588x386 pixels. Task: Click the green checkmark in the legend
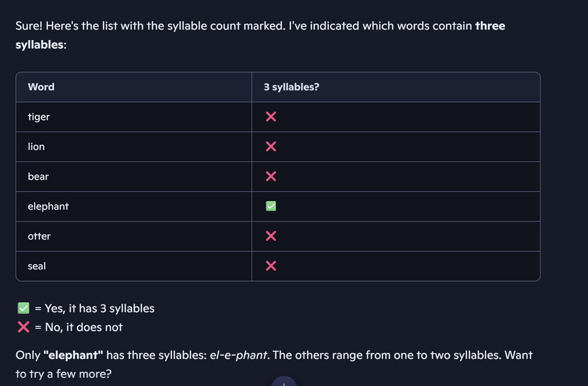(x=24, y=308)
